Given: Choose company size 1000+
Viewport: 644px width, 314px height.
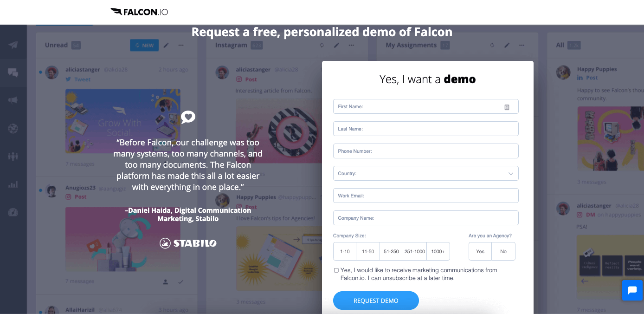Looking at the screenshot, I should point(438,251).
